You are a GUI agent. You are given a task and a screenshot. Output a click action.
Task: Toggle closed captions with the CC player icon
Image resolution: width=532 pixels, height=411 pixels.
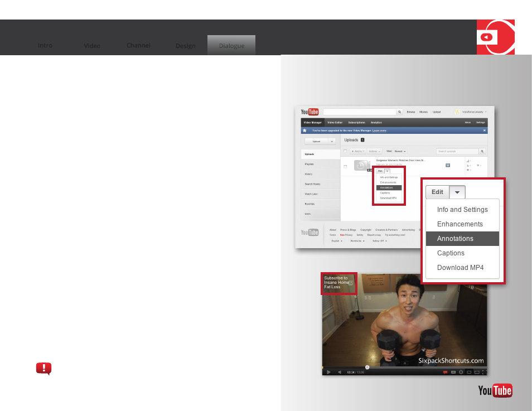(x=453, y=373)
